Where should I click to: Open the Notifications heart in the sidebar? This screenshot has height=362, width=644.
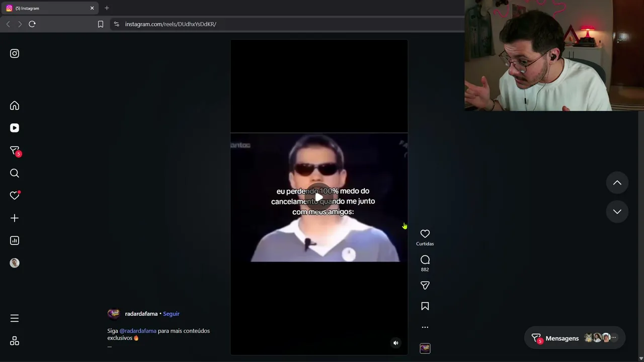point(15,196)
